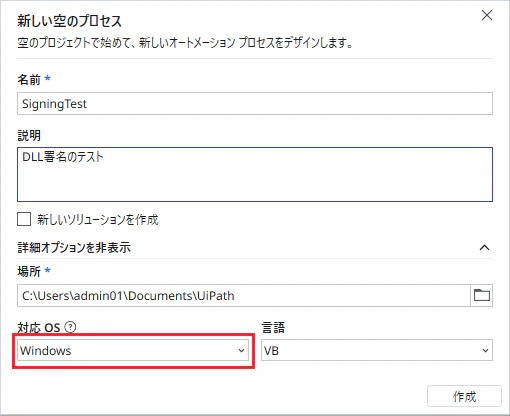
Task: Open the 対応 OS help icon
Action: tap(70, 327)
